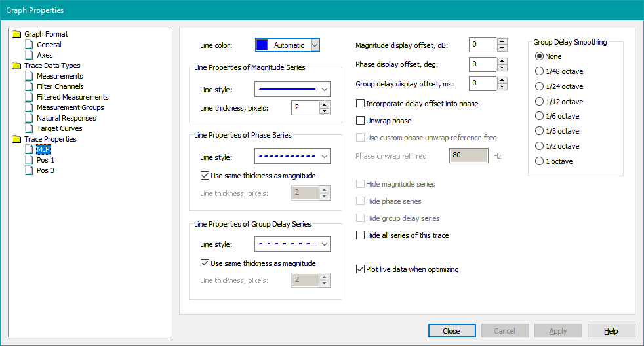
Task: Click the Help button
Action: pyautogui.click(x=611, y=331)
